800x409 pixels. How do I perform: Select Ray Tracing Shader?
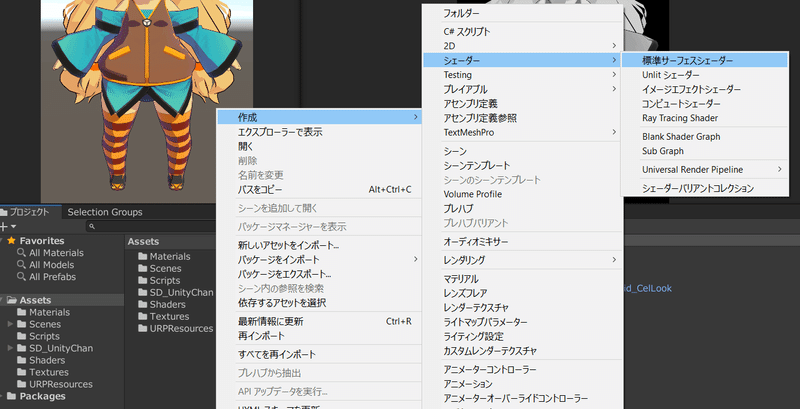click(704, 118)
